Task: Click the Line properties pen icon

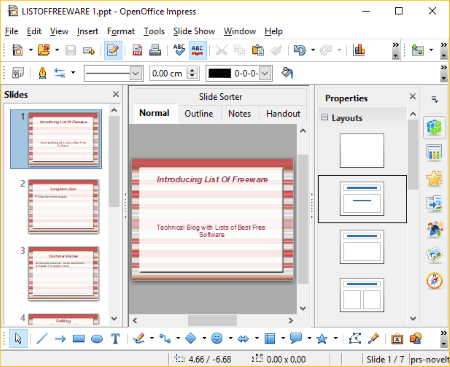Action: [42, 73]
